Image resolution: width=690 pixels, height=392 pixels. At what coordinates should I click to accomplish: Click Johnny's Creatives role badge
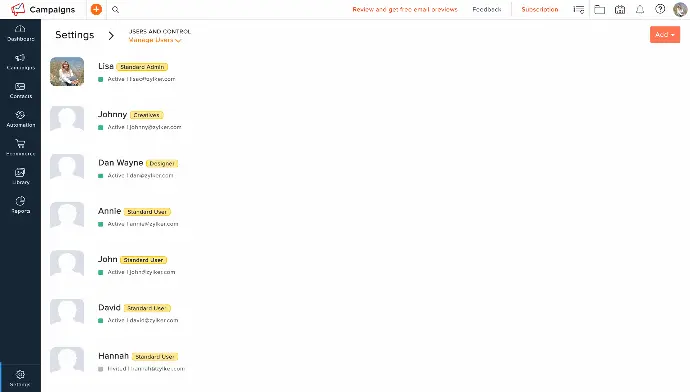click(x=147, y=115)
